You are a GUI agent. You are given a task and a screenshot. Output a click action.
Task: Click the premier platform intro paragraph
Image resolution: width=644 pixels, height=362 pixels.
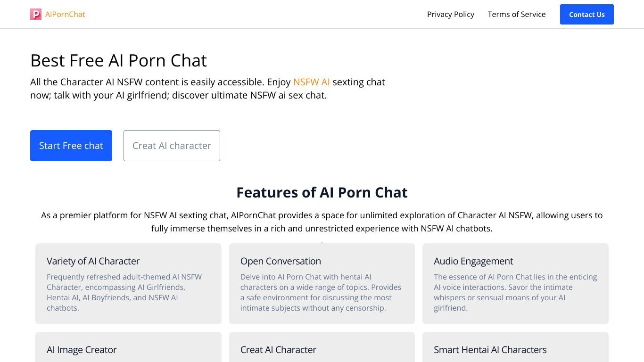coord(322,222)
